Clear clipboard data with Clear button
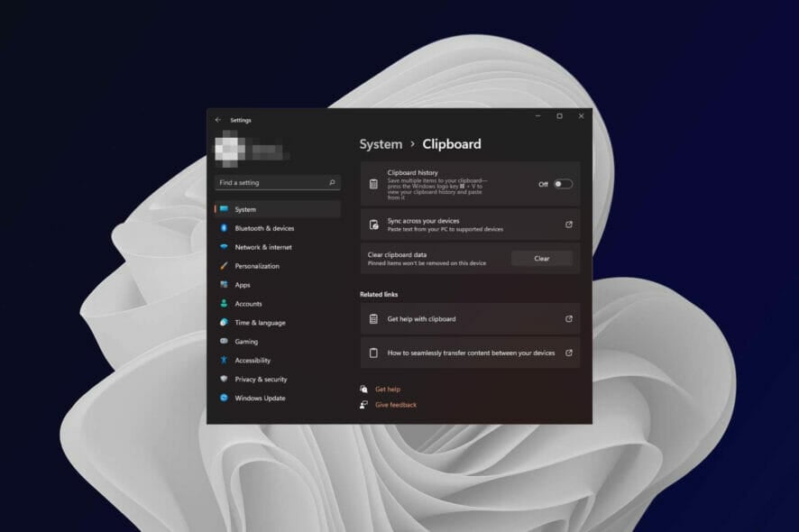This screenshot has height=532, width=799. 542,259
